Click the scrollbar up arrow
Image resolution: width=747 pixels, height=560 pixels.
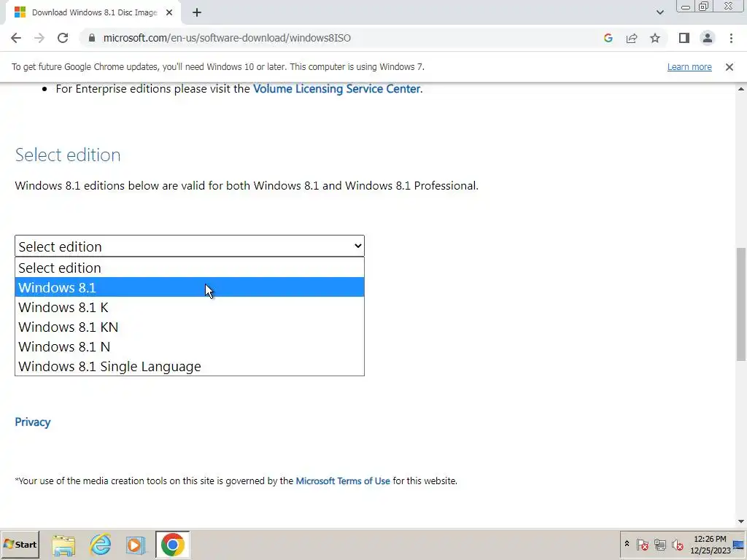pos(741,89)
